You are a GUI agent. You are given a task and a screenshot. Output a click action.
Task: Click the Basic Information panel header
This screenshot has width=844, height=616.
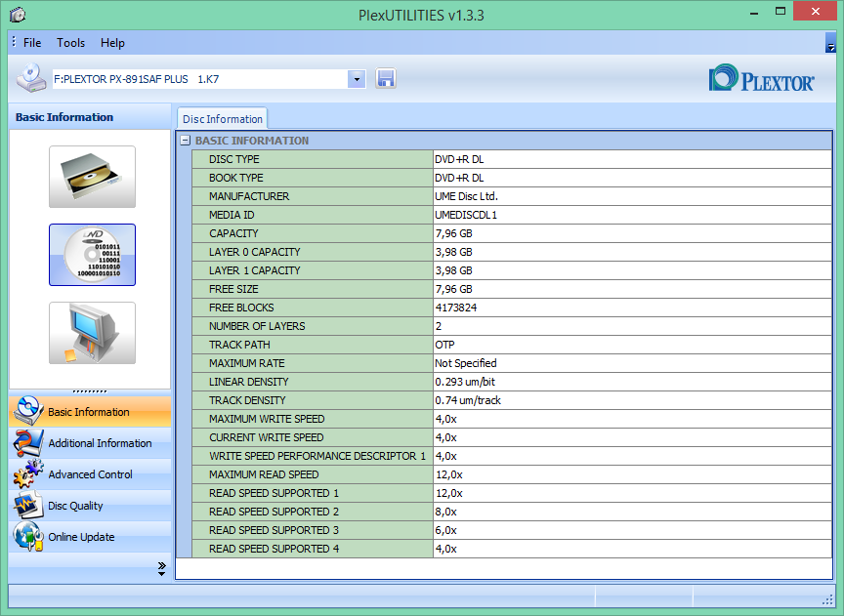[x=90, y=117]
